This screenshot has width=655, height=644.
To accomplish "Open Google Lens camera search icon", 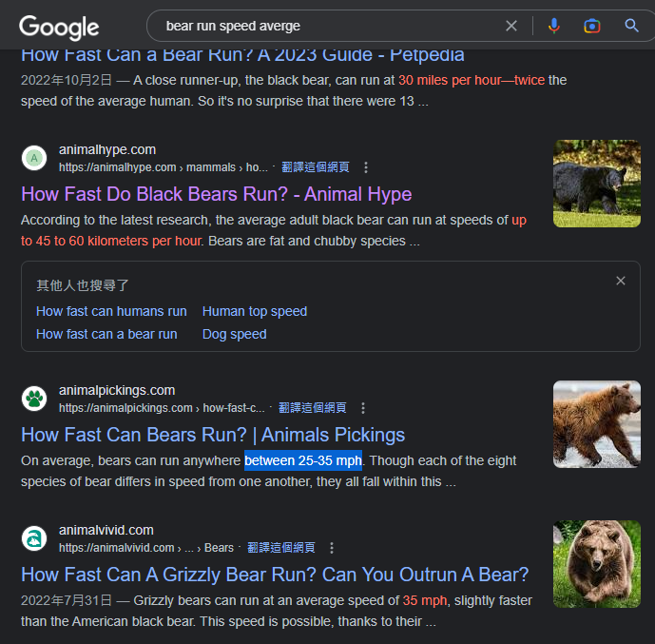I will pos(592,26).
